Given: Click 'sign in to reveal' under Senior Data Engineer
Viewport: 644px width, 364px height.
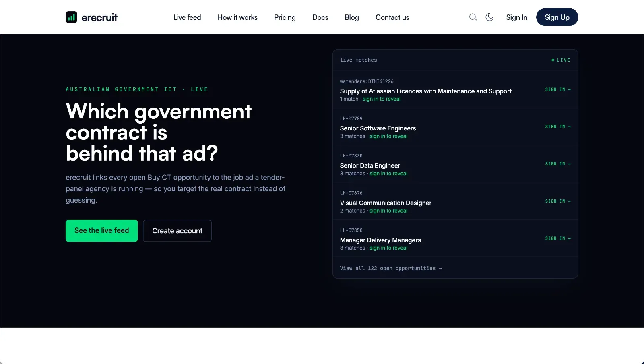Looking at the screenshot, I should click(x=388, y=174).
